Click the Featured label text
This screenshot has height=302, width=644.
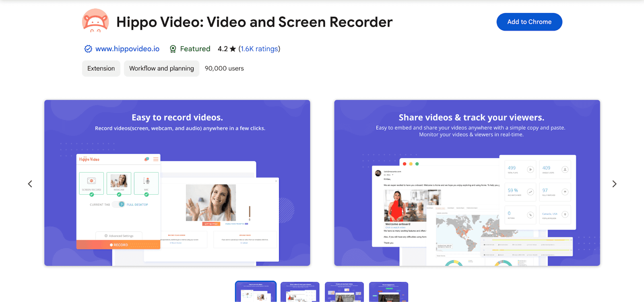point(195,49)
